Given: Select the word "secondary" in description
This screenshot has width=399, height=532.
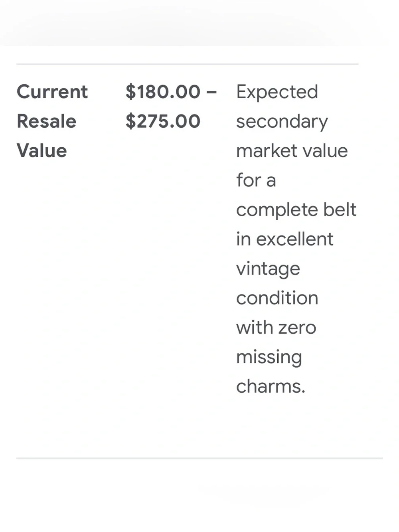Looking at the screenshot, I should 282,122.
